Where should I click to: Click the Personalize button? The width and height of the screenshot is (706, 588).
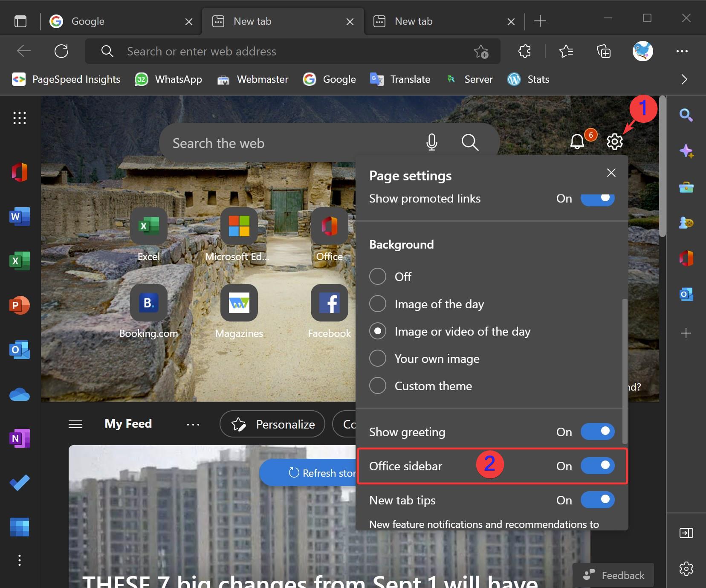point(272,424)
